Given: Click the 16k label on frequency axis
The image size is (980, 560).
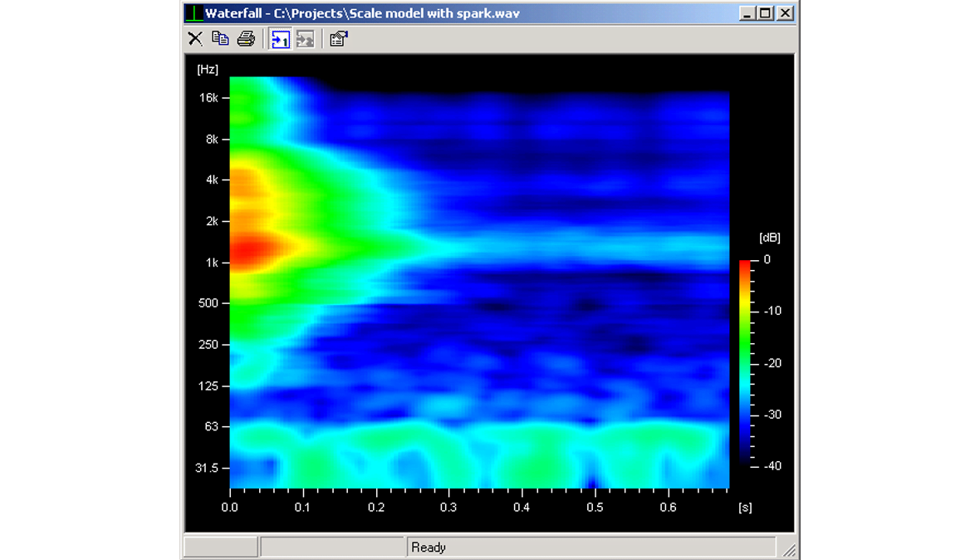Looking at the screenshot, I should (208, 98).
